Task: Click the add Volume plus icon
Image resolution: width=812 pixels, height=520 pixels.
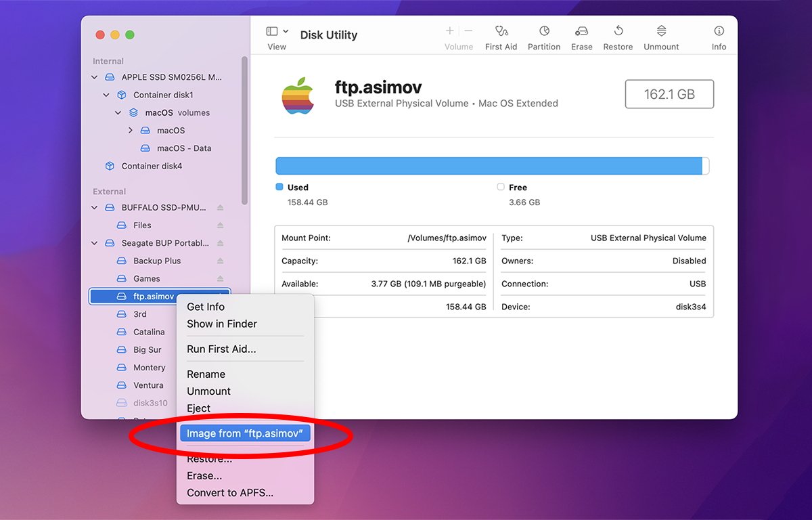Action: (x=450, y=31)
